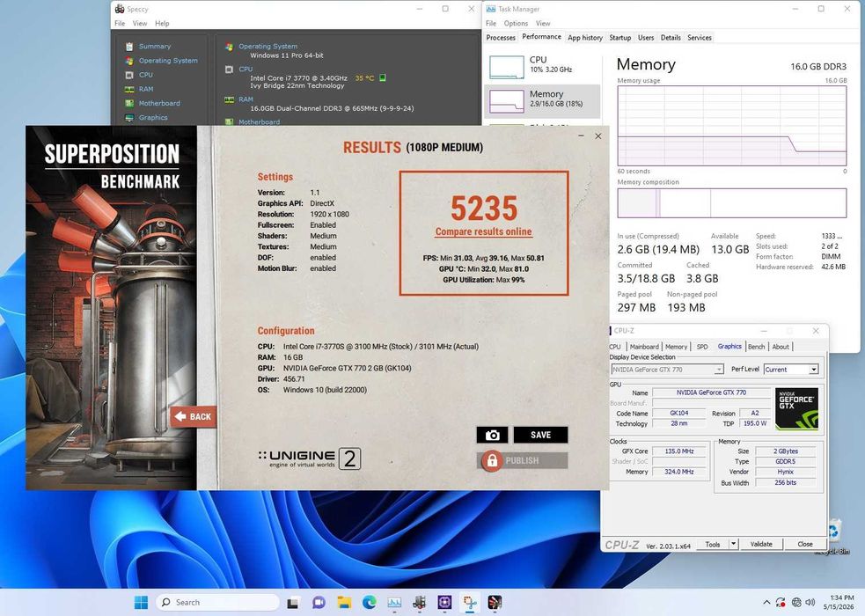Click the NVIDIA GeForce GTX logo in CPU-Z
This screenshot has height=616, width=865.
pyautogui.click(x=796, y=408)
